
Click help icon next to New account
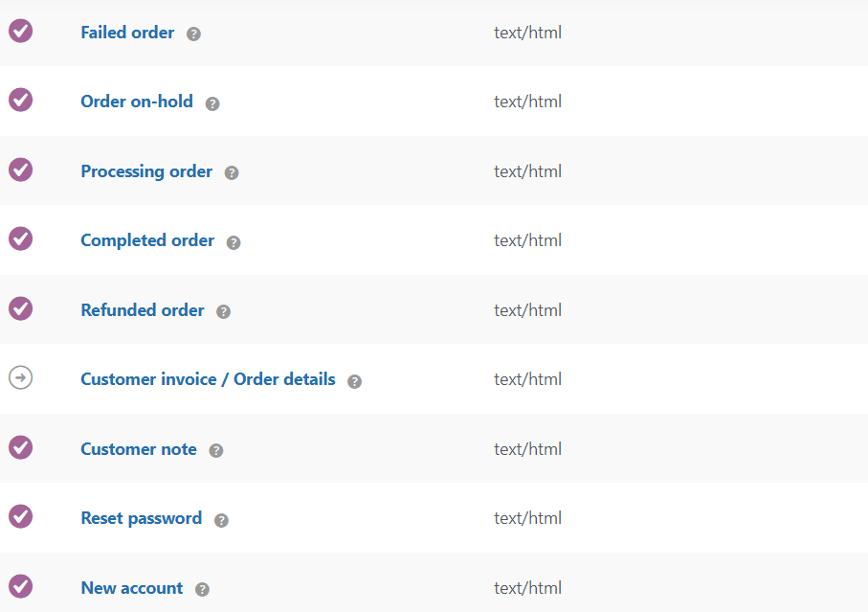point(202,590)
